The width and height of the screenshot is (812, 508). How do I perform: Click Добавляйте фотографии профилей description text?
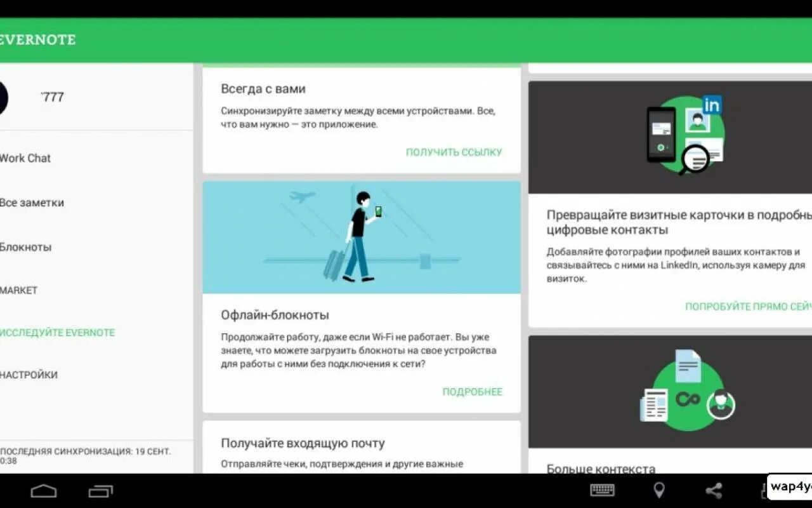[x=676, y=265]
